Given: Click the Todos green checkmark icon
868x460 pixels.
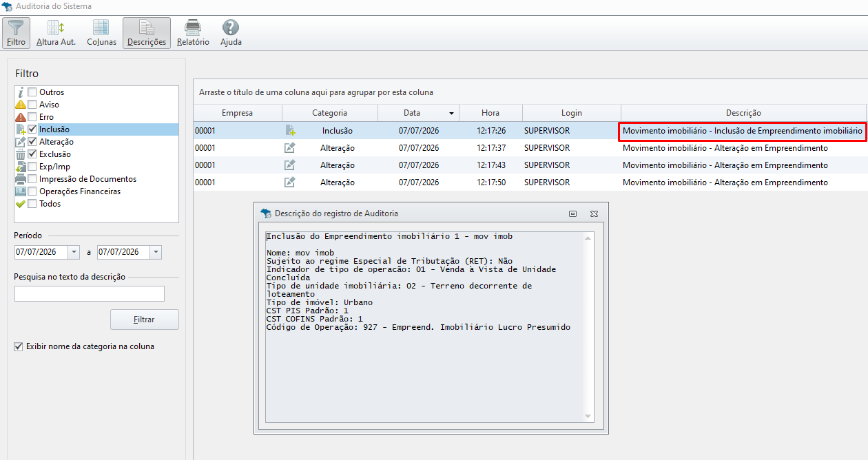Looking at the screenshot, I should coord(21,204).
